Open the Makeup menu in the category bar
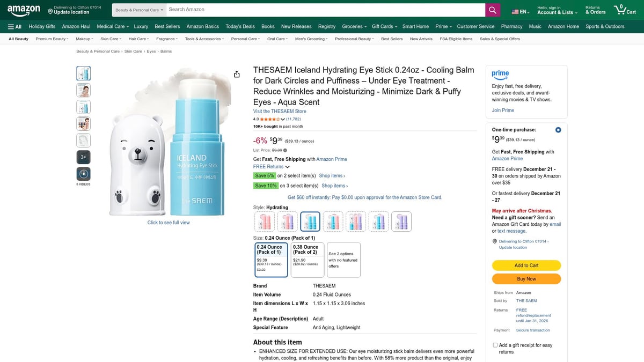 tap(84, 39)
